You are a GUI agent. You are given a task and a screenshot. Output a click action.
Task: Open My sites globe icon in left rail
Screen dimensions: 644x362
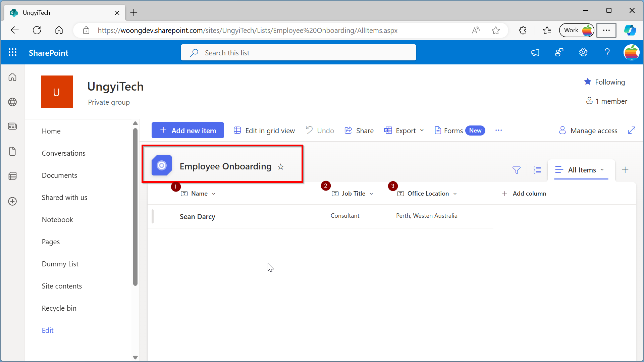12,102
